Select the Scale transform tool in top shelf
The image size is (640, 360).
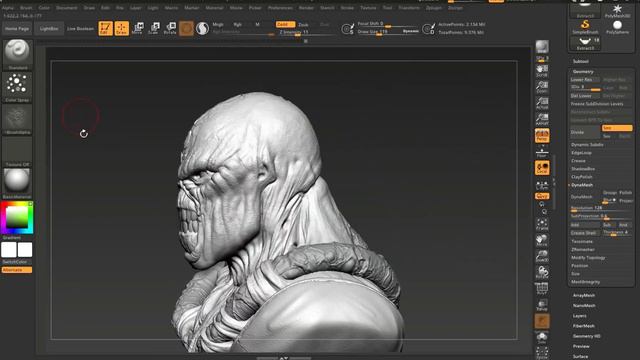[x=154, y=28]
